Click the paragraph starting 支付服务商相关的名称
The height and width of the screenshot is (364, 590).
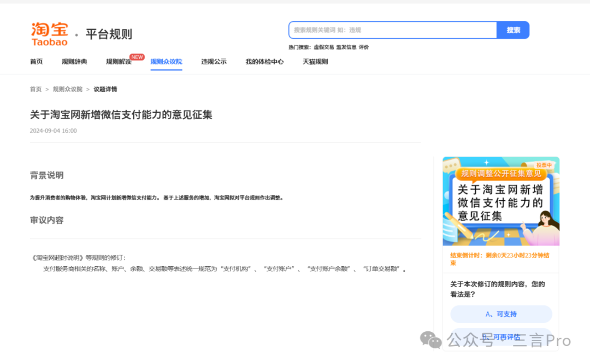point(225,269)
